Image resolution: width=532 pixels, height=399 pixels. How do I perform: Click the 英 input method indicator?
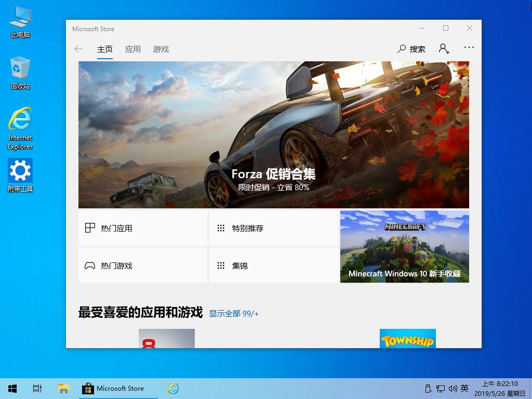pyautogui.click(x=464, y=388)
